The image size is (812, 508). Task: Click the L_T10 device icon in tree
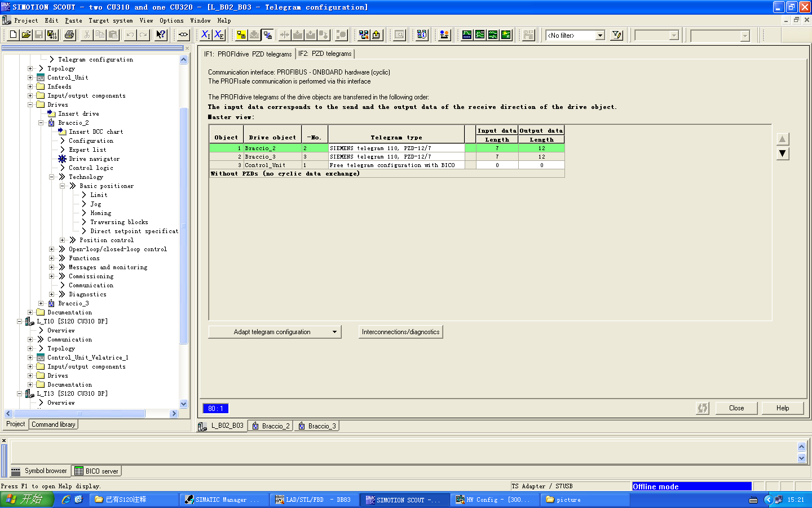(30, 321)
